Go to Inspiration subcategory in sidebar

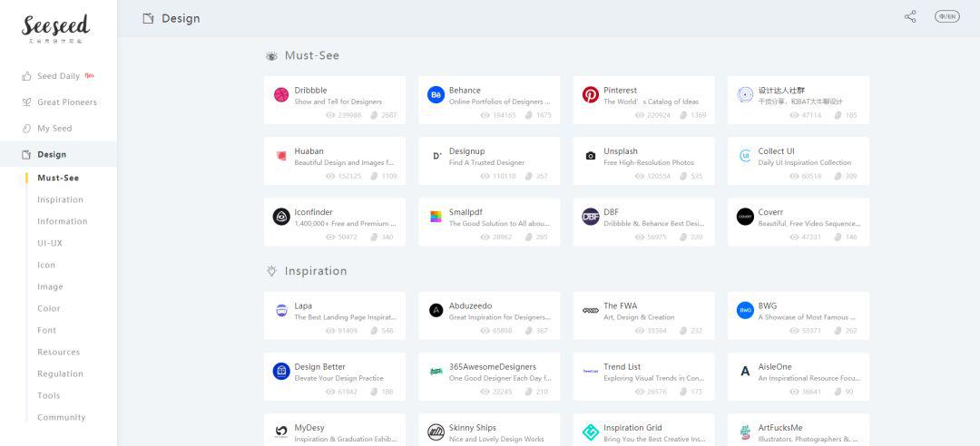tap(60, 200)
